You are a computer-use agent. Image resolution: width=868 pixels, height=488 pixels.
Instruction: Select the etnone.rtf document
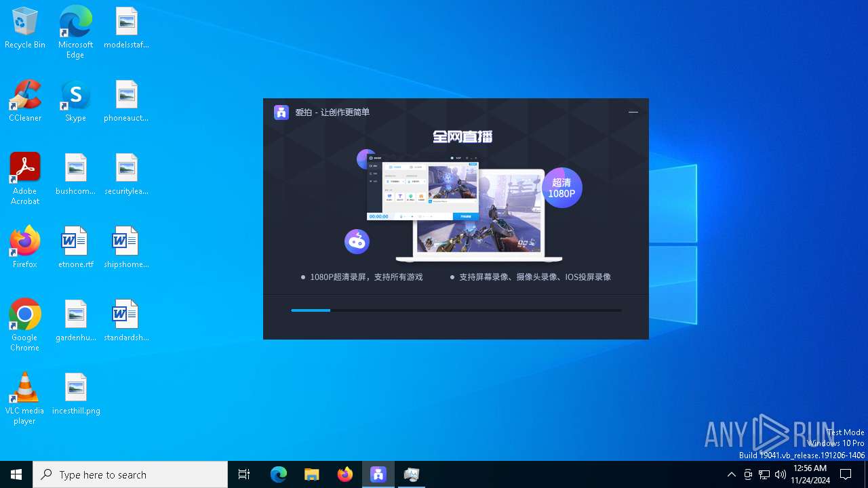pyautogui.click(x=75, y=248)
